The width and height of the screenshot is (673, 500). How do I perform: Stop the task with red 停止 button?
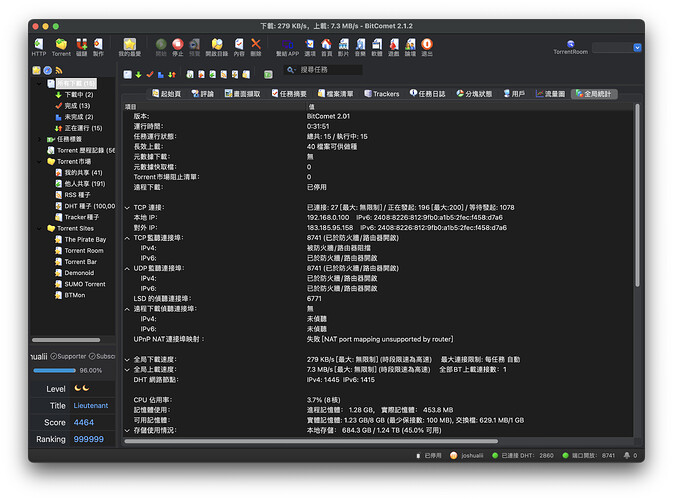point(178,47)
